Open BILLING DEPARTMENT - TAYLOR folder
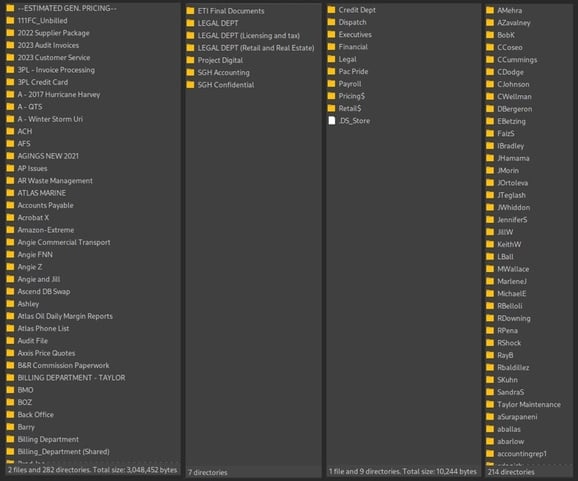The height and width of the screenshot is (481, 578). pyautogui.click(x=72, y=377)
